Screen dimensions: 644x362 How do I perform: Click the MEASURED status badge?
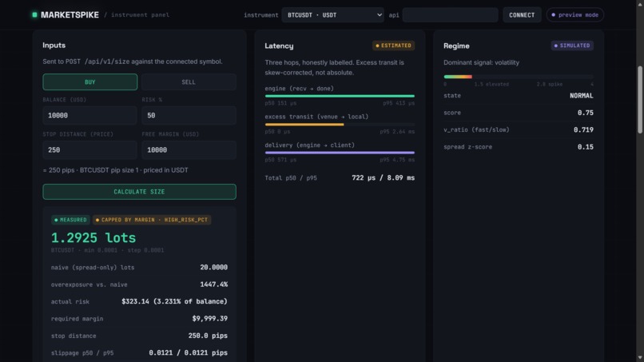(70, 220)
